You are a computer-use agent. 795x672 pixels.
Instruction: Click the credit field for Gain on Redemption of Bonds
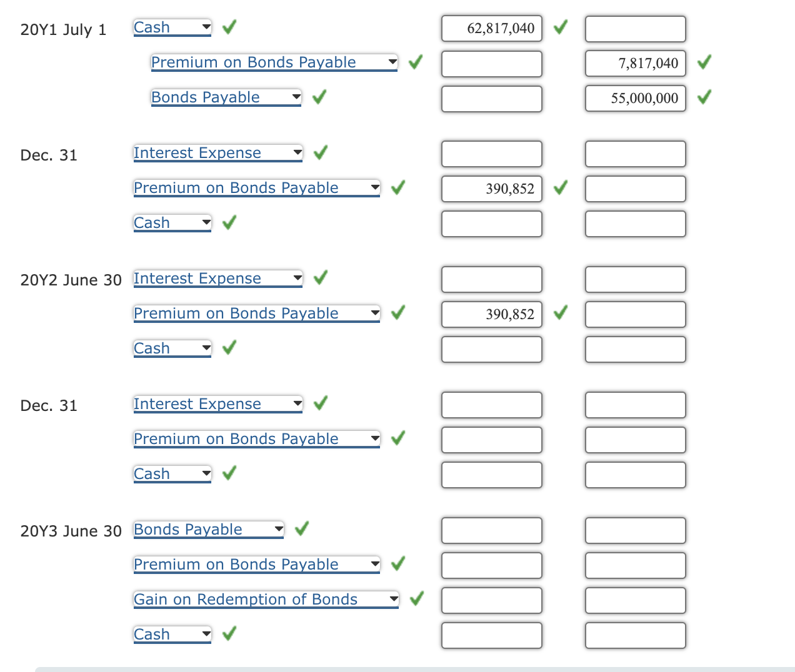tap(635, 600)
